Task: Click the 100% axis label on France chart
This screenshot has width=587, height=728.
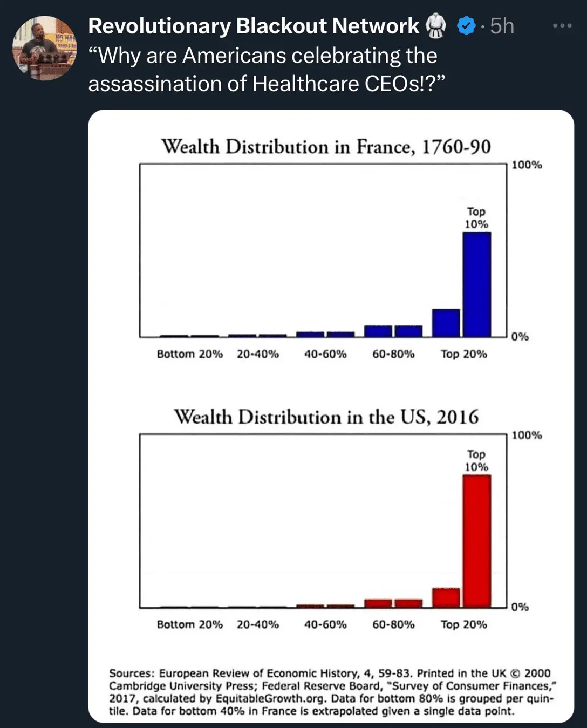Action: pyautogui.click(x=527, y=165)
